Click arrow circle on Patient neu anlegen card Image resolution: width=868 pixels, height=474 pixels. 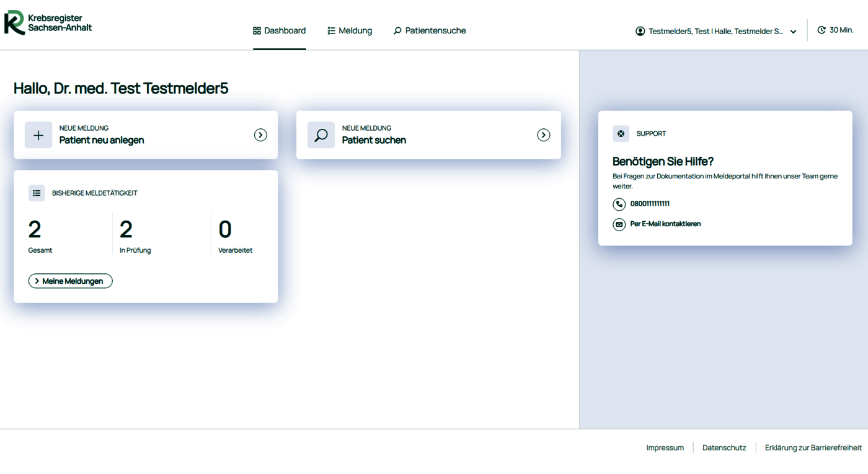pos(260,135)
